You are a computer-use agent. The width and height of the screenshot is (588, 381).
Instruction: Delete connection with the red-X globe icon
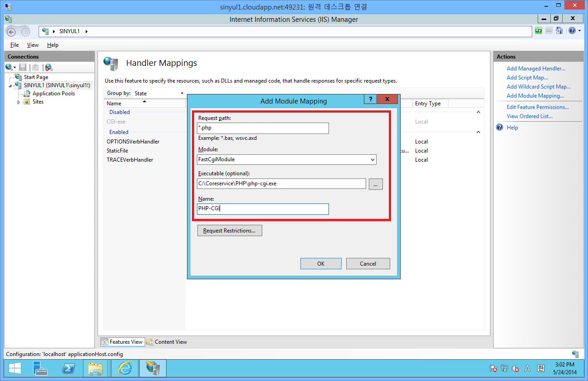point(49,67)
